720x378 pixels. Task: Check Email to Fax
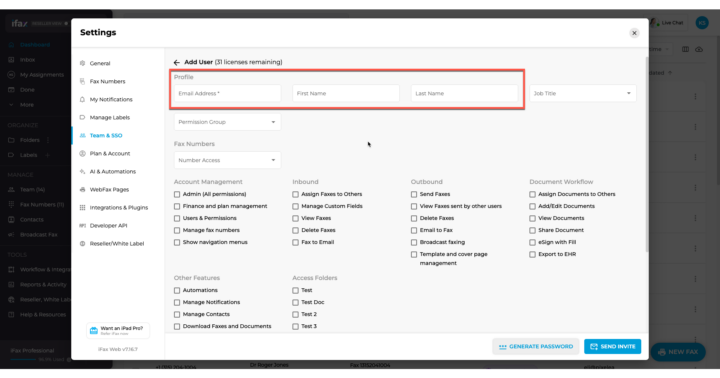click(414, 230)
